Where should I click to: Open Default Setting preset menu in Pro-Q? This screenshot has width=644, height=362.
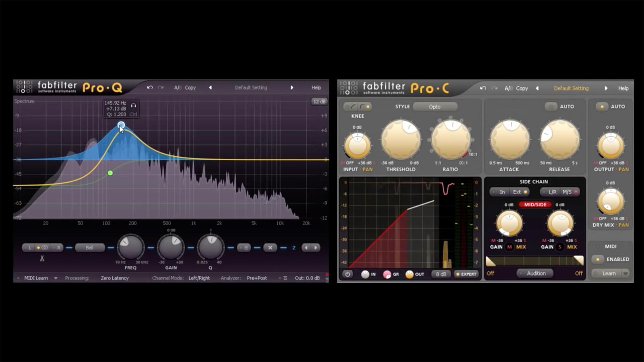[251, 87]
